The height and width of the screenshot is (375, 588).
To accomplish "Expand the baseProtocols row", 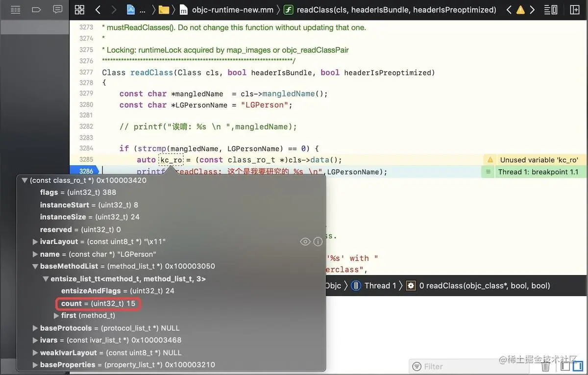I will point(35,328).
